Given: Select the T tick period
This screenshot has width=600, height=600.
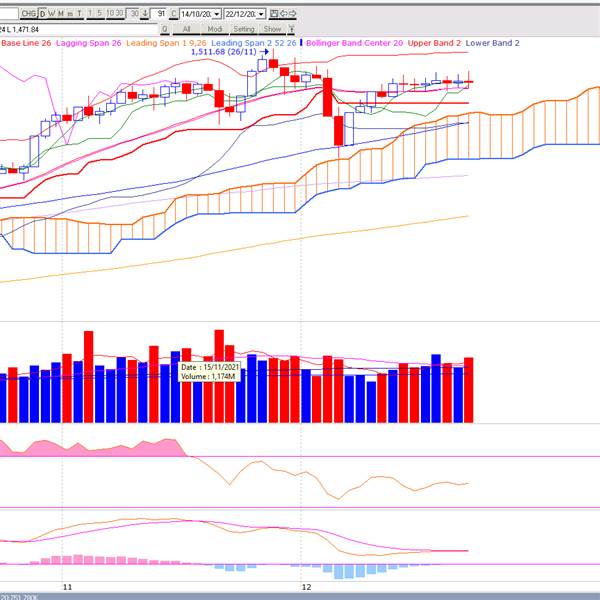Looking at the screenshot, I should [79, 13].
